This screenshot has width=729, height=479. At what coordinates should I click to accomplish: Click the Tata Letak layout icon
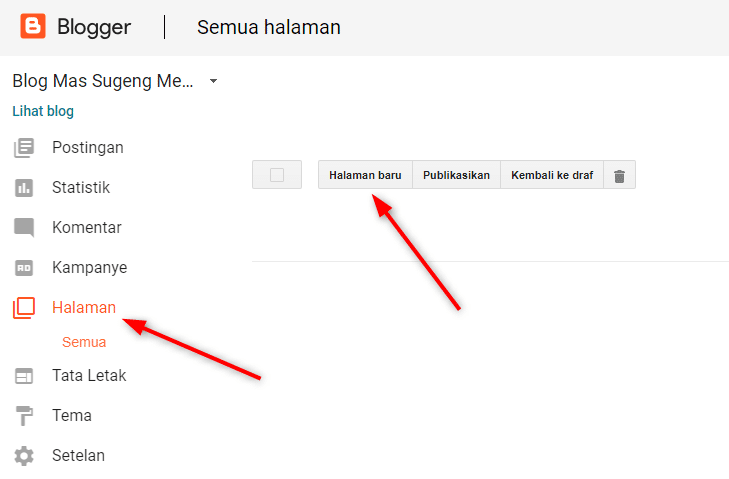pos(24,376)
